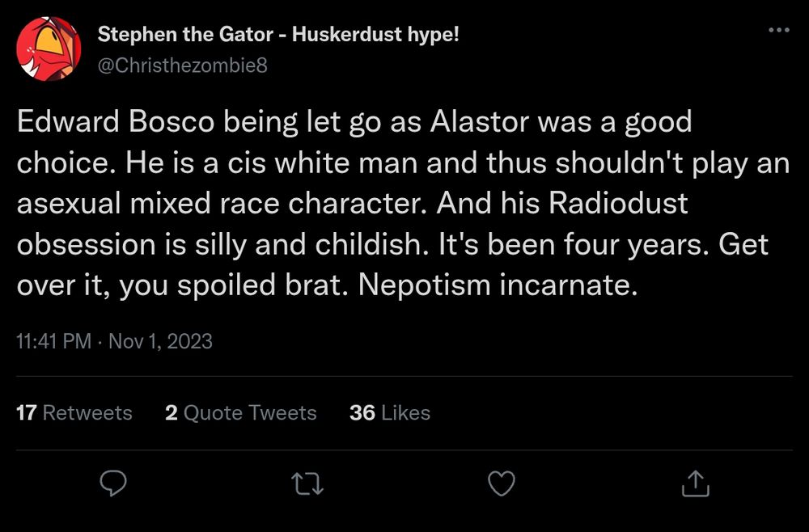The image size is (809, 532).
Task: Click the 11:41 PM time label
Action: pos(50,341)
